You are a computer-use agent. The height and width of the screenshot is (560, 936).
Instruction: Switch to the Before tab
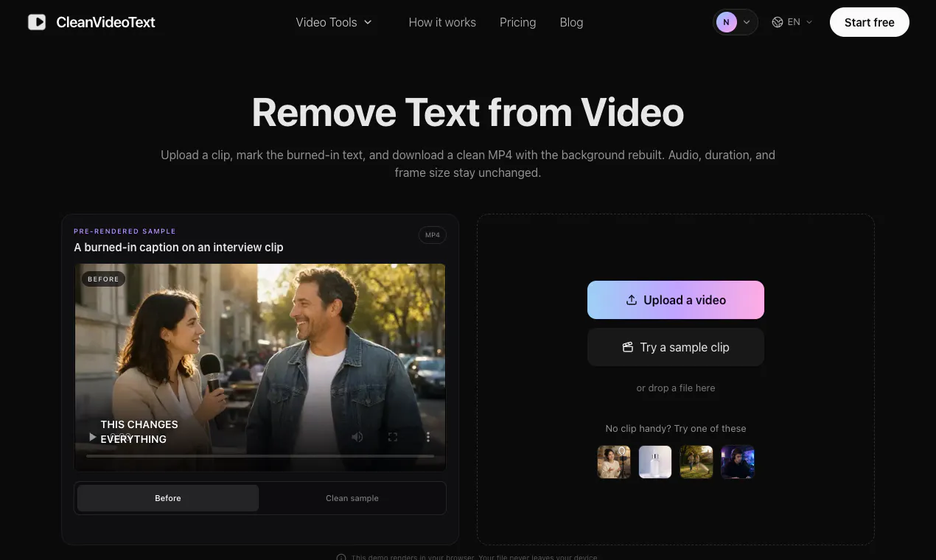[x=168, y=498]
